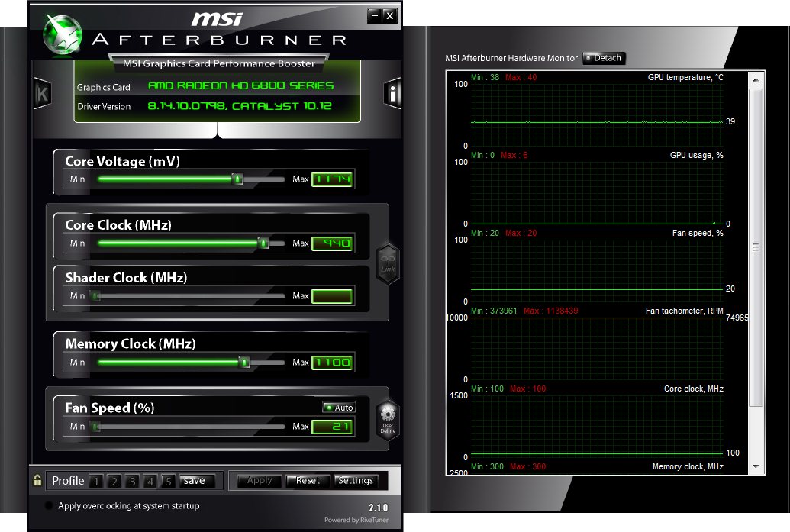Click the hardware monitor scrollbar thumb

756,247
